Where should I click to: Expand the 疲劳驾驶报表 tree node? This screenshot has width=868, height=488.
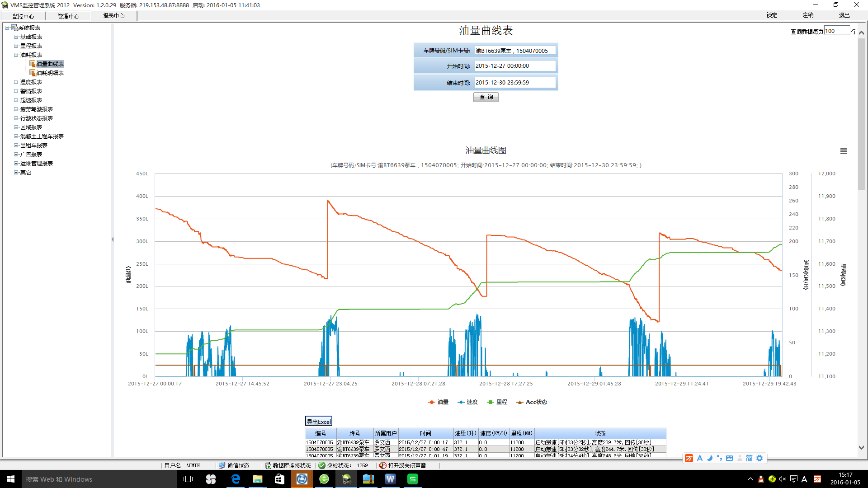pos(16,109)
